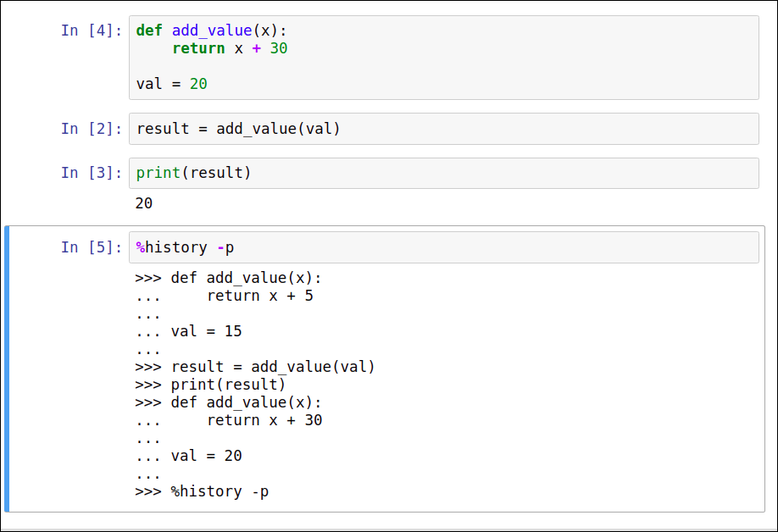Focus the 'result = add_value(val)' code cell
778x532 pixels.
click(443, 129)
